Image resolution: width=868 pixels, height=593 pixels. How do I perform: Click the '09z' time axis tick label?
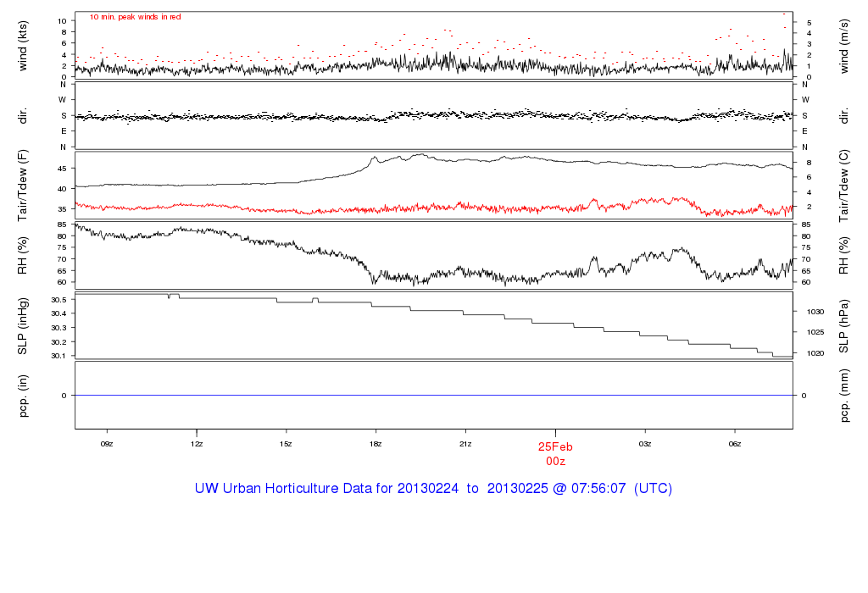[x=107, y=444]
